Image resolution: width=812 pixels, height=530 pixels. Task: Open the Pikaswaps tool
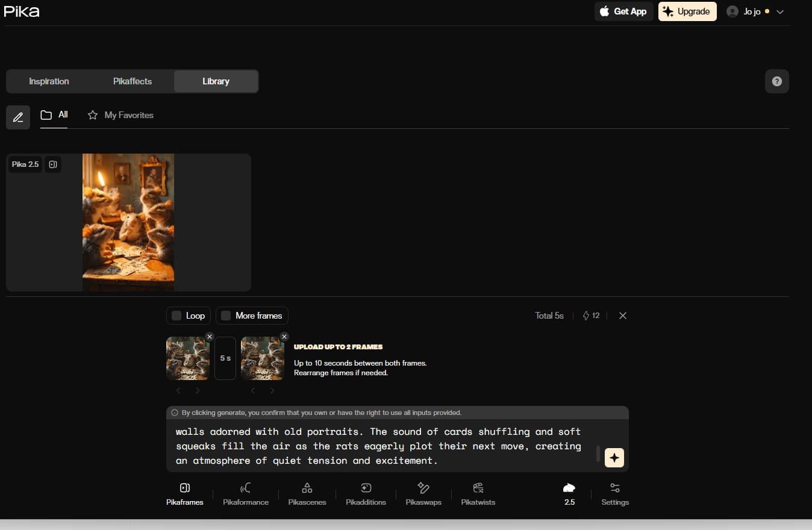point(423,488)
